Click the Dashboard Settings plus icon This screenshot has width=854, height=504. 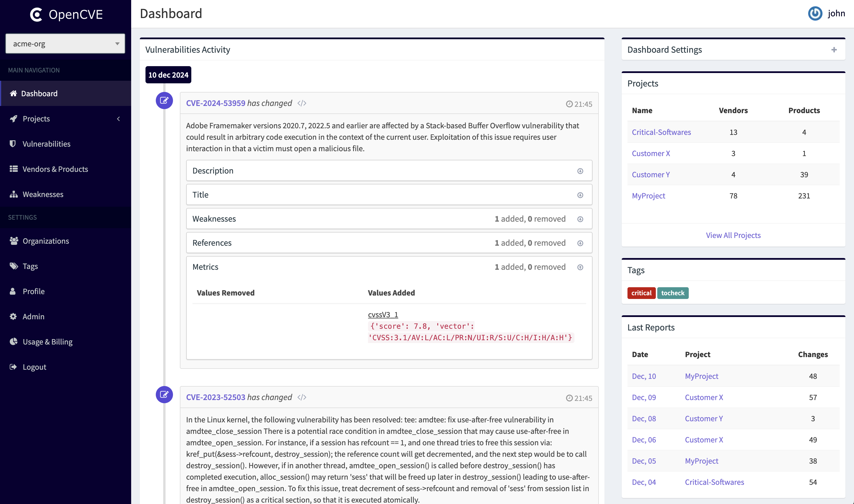point(834,50)
